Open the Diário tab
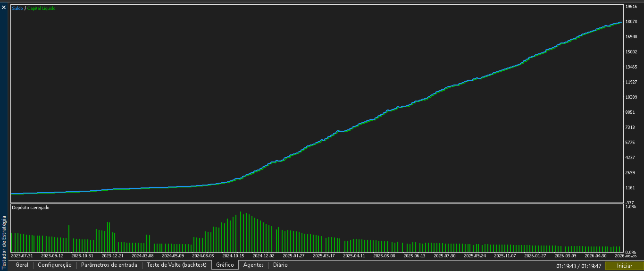The image size is (644, 271). tap(280, 265)
